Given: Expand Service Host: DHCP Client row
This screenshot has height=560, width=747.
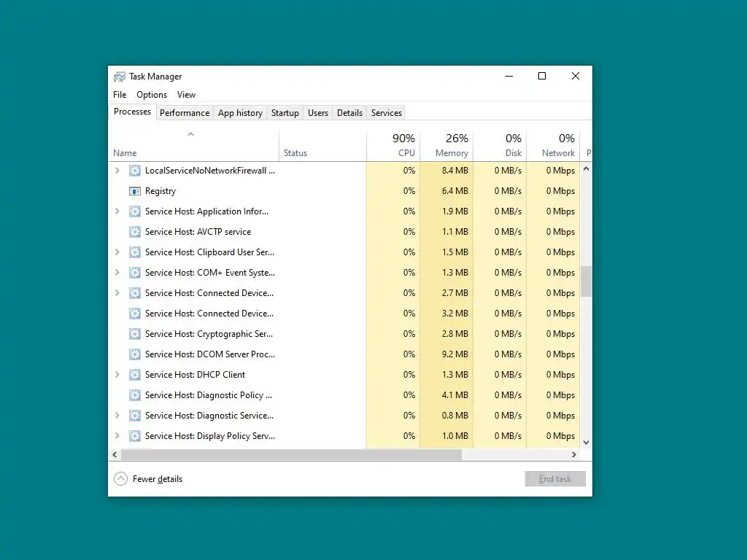Looking at the screenshot, I should click(117, 375).
